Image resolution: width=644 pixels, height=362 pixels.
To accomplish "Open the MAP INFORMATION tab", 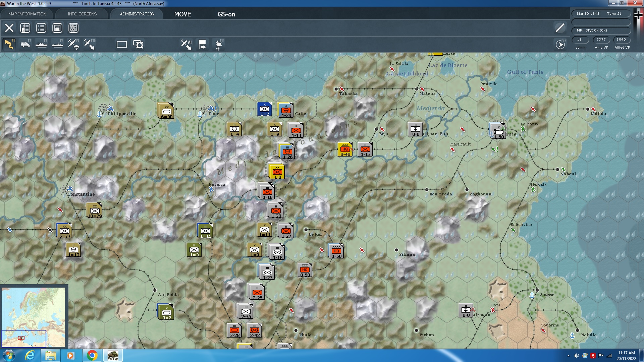I will 27,14.
